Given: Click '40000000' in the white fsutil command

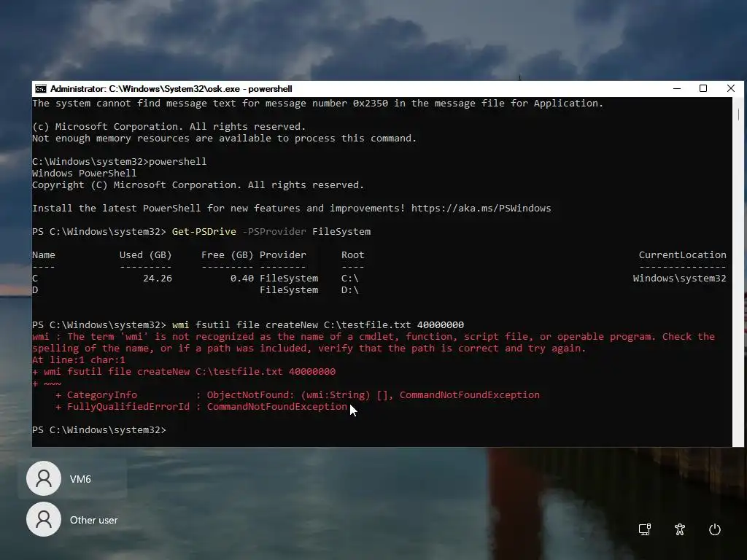Looking at the screenshot, I should coord(440,324).
